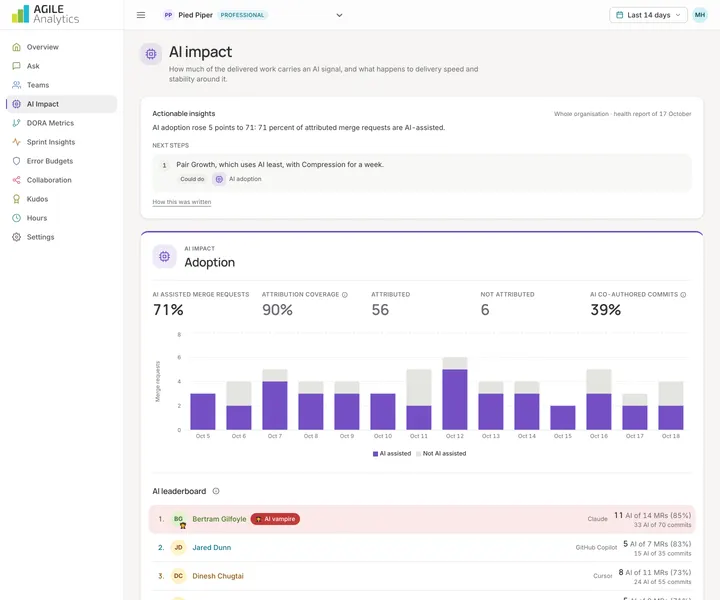Click the Hours clock icon
The height and width of the screenshot is (600, 720).
(17, 218)
